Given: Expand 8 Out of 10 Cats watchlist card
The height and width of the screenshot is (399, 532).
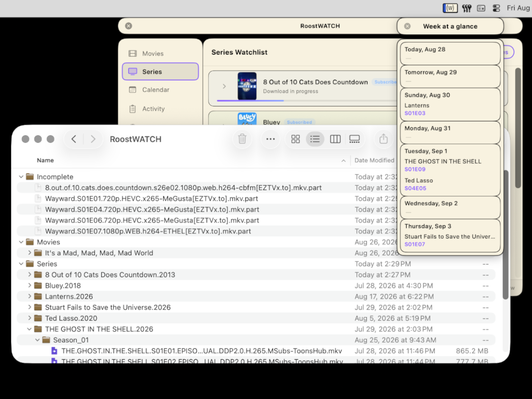Looking at the screenshot, I should (224, 86).
